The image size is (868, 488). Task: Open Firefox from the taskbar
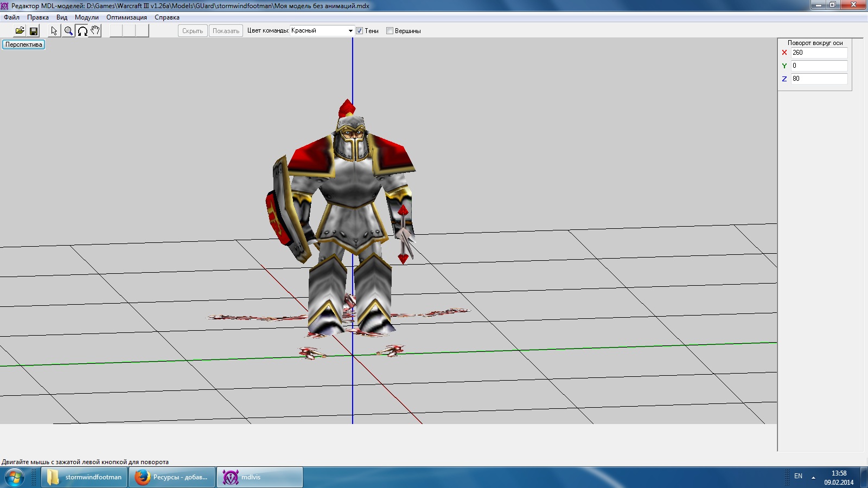click(x=172, y=477)
